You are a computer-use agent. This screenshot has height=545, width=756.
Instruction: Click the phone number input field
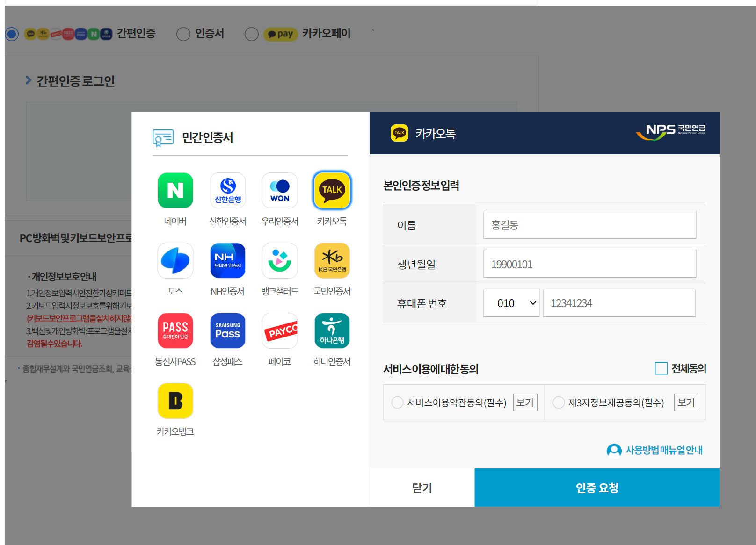[x=619, y=303]
